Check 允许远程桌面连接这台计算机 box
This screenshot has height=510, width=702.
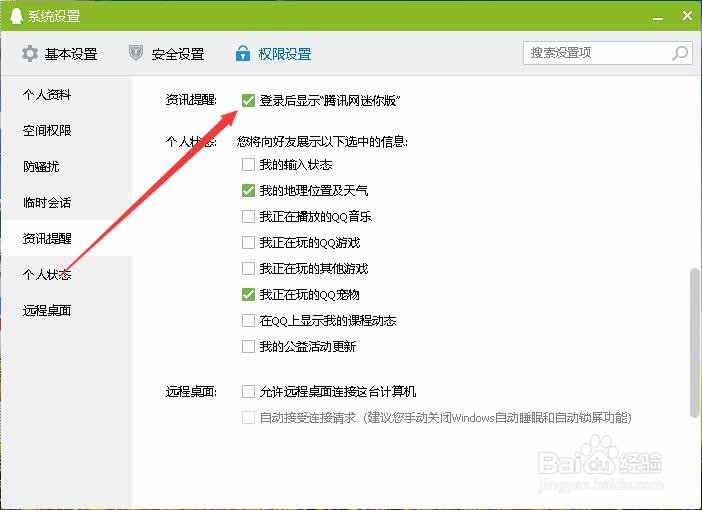(248, 391)
